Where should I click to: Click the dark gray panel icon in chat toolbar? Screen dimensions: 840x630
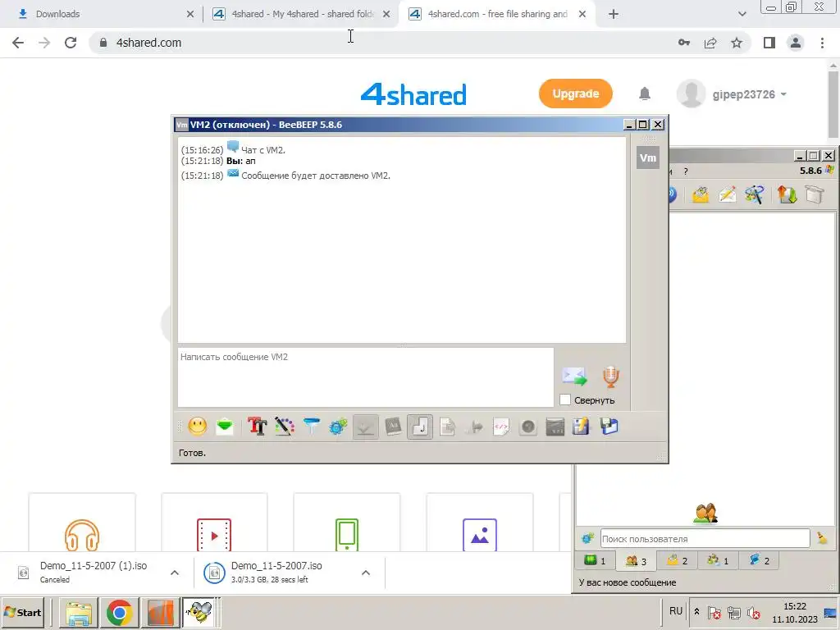click(x=555, y=427)
